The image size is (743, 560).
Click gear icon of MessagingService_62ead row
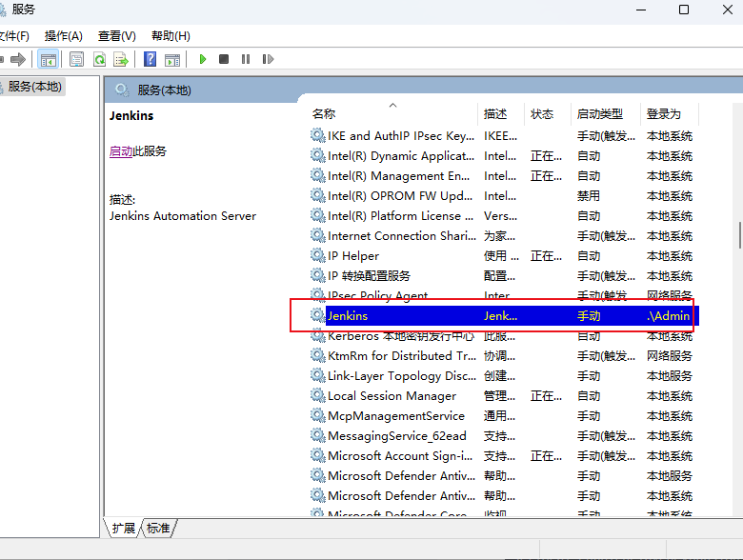[317, 435]
